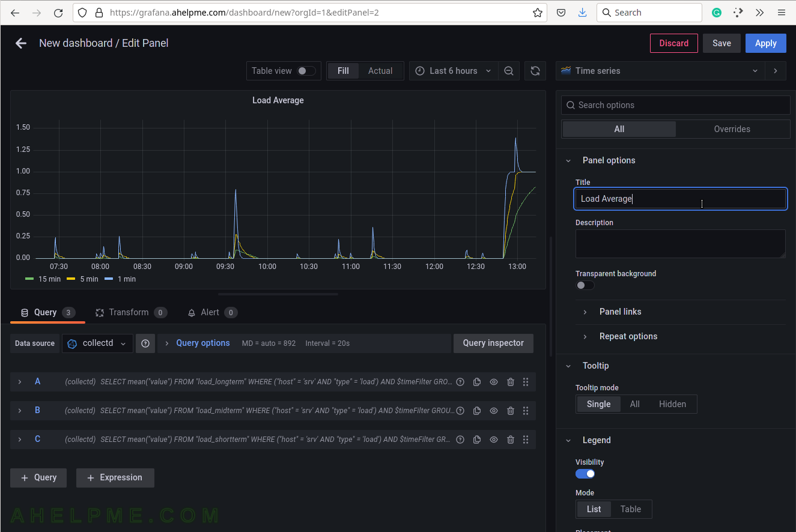The image size is (796, 532).
Task: Refresh the dashboard with the refresh icon
Action: 535,71
